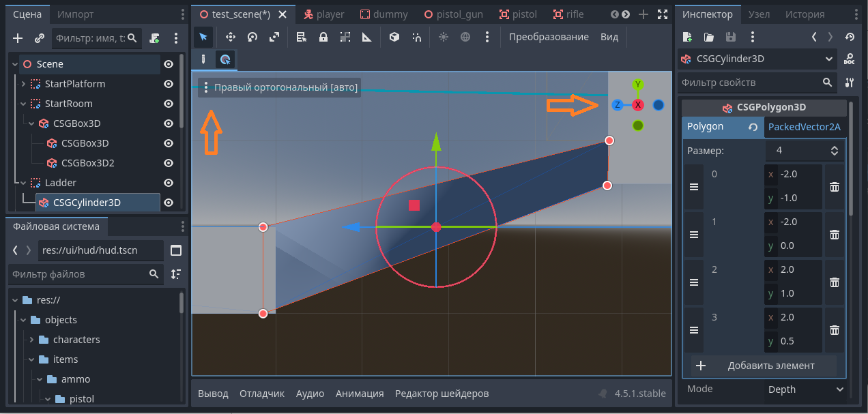This screenshot has width=868, height=414.
Task: Click the trash icon for polygon element 0
Action: point(834,186)
